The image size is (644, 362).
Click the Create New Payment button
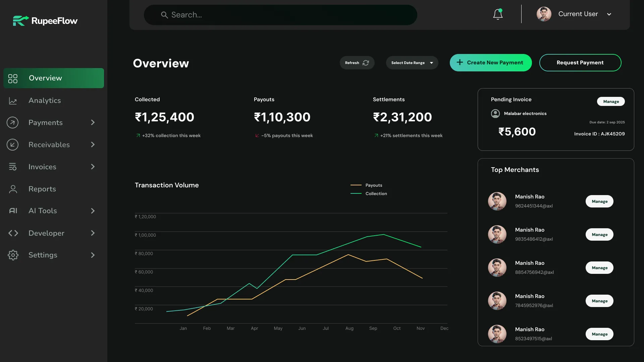tap(490, 63)
